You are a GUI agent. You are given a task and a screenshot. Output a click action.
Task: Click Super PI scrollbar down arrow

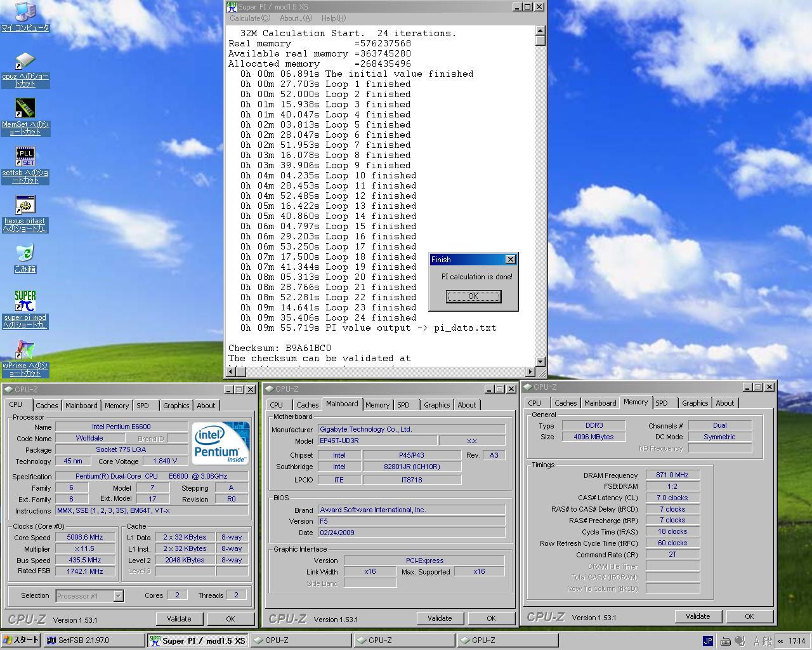click(540, 361)
